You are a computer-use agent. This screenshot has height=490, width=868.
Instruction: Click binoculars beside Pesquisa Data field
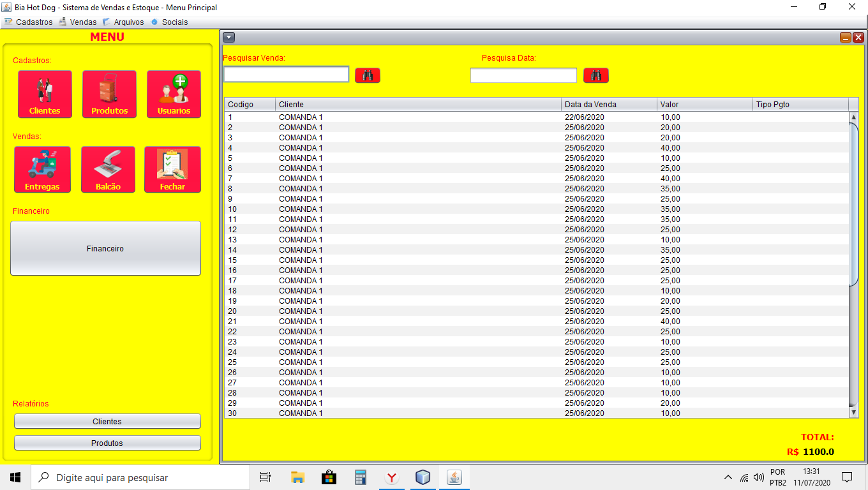596,75
